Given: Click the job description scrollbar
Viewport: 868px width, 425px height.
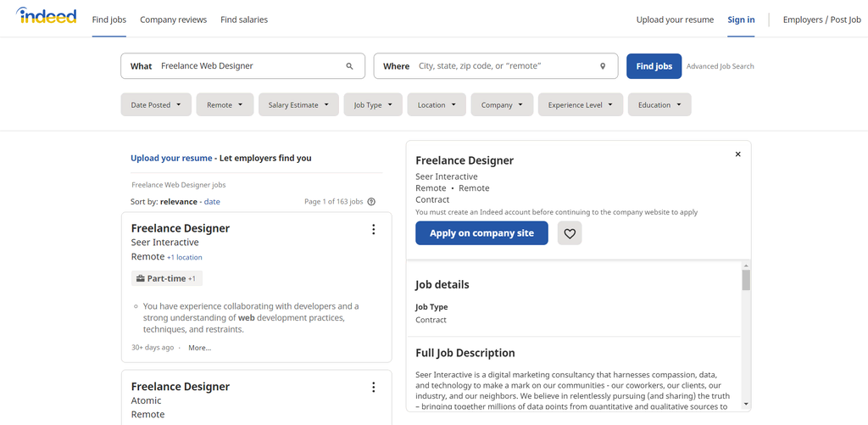Looking at the screenshot, I should 746,281.
